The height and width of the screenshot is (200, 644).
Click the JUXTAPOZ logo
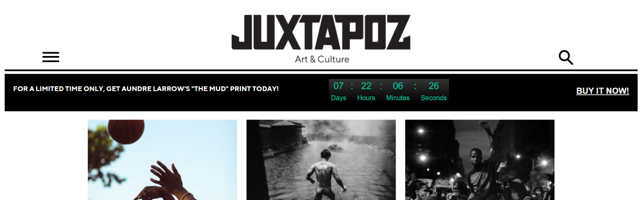point(321,32)
